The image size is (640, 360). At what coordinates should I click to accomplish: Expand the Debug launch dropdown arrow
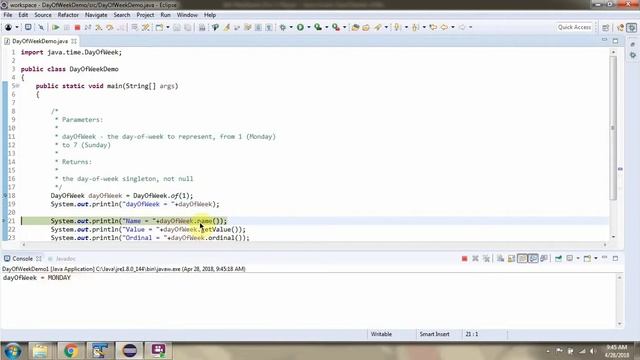click(x=291, y=27)
